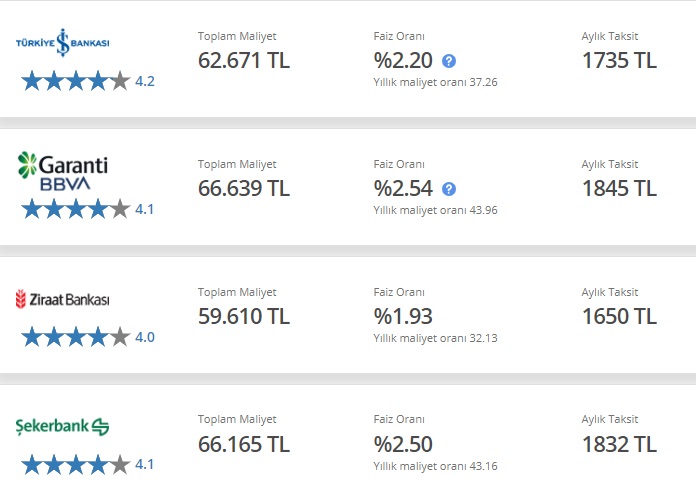696x493 pixels.
Task: Click the %1.93 interest rate
Action: [403, 316]
